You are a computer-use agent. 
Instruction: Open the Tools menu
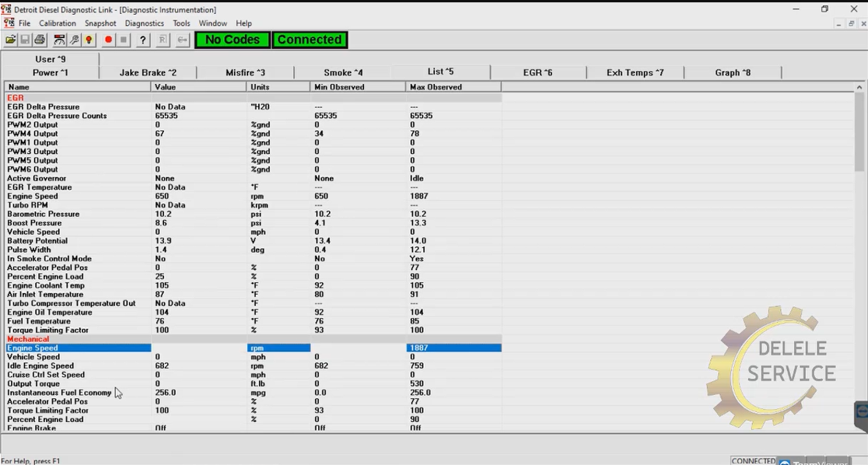click(x=181, y=23)
